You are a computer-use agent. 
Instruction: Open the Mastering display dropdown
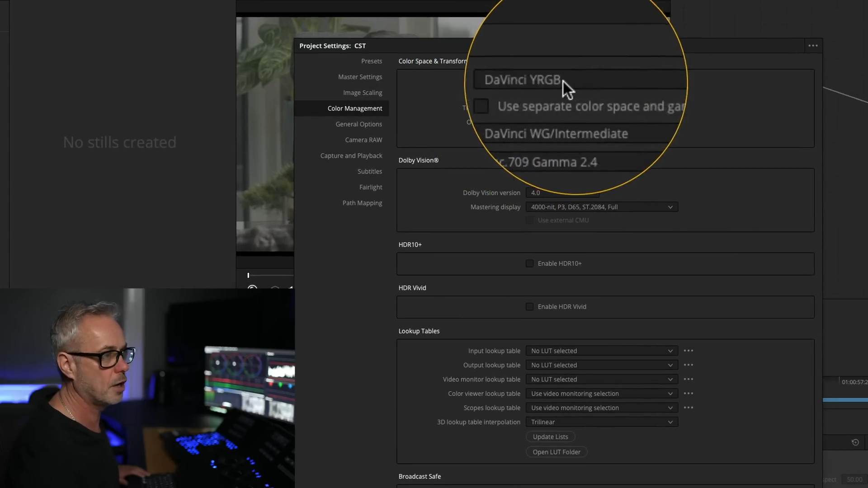tap(602, 207)
